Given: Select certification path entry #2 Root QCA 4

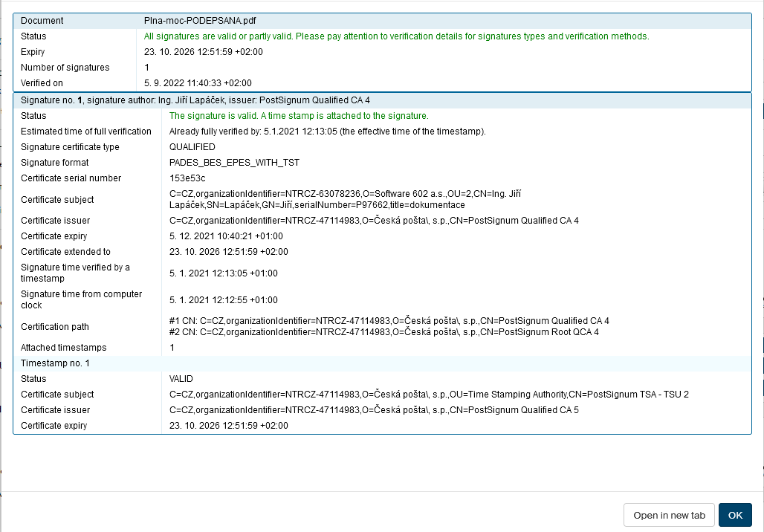Looking at the screenshot, I should (383, 332).
